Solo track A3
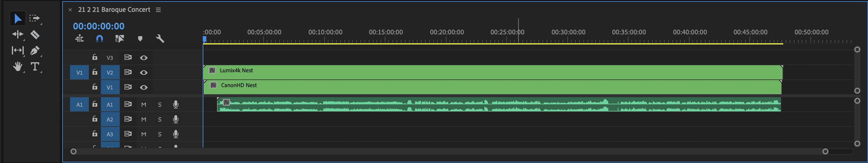 pyautogui.click(x=160, y=134)
